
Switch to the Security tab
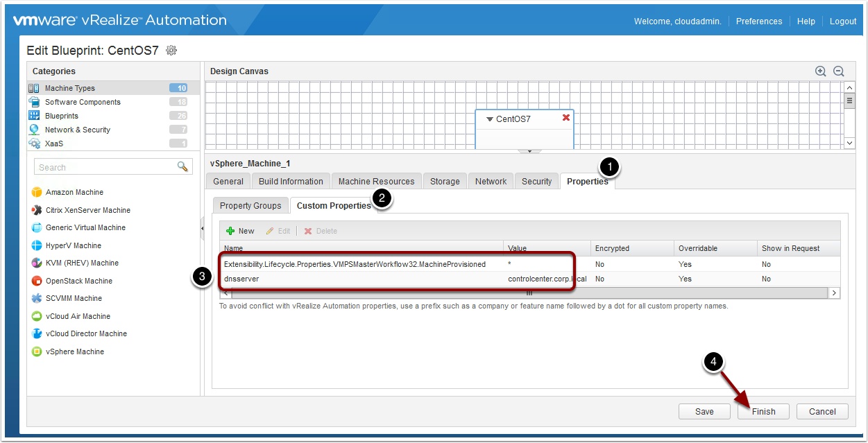click(536, 181)
